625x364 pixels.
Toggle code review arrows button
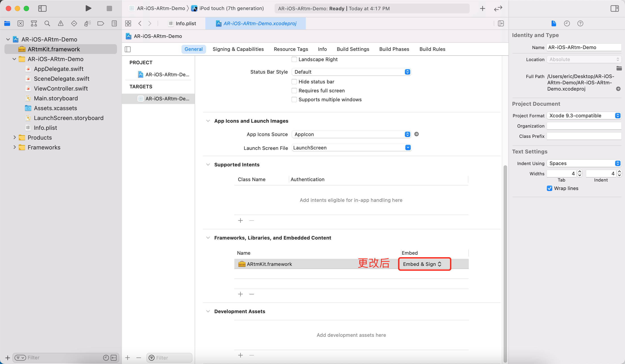point(498,9)
